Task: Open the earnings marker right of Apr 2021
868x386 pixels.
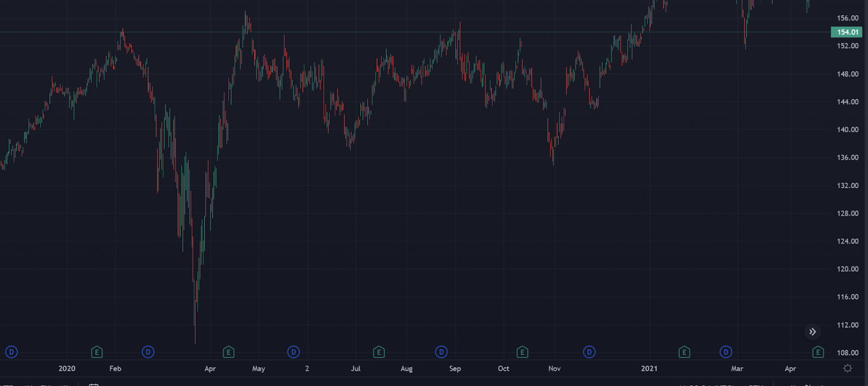Action: click(818, 352)
